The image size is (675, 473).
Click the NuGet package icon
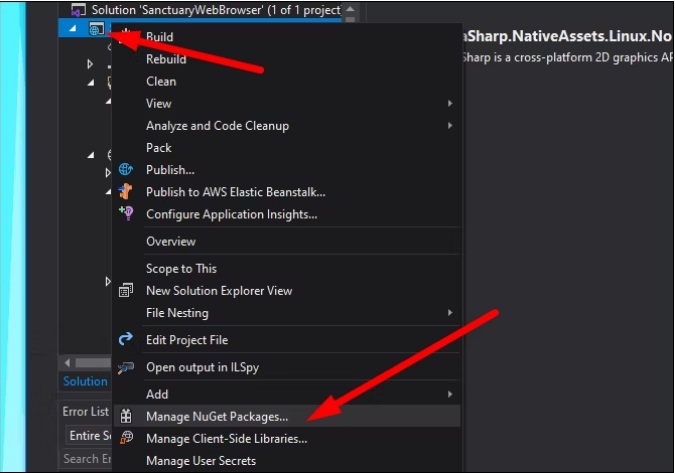(x=126, y=416)
